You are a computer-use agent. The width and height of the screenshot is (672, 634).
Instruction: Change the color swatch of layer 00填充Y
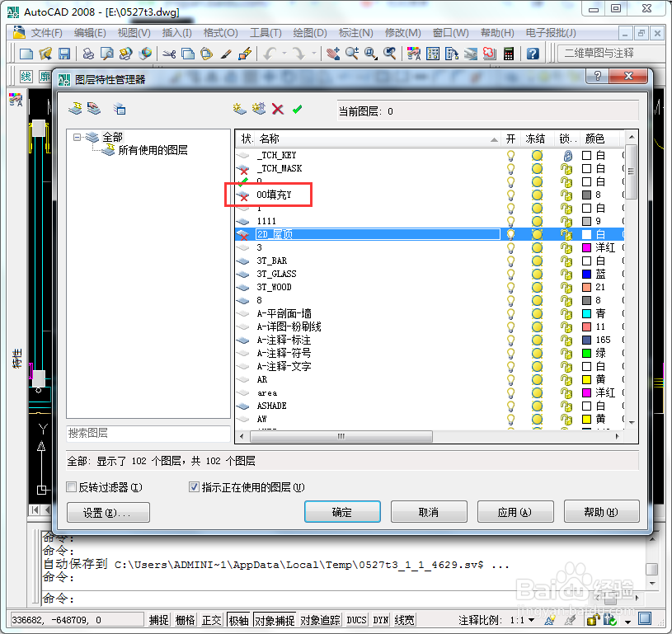click(x=585, y=195)
